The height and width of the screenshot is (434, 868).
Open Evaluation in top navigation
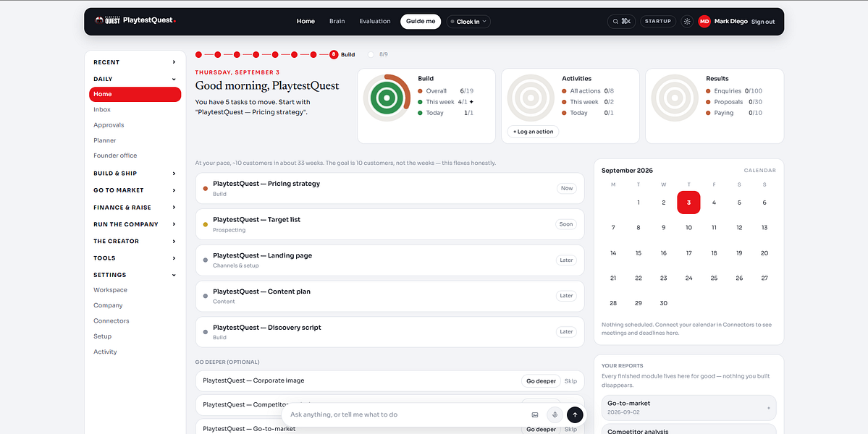tap(375, 22)
